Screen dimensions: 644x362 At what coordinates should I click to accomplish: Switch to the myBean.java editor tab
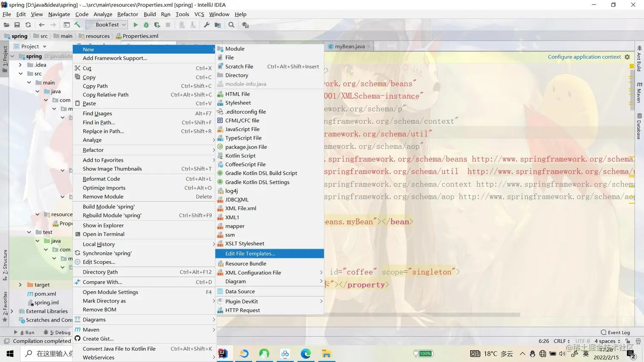(x=349, y=46)
